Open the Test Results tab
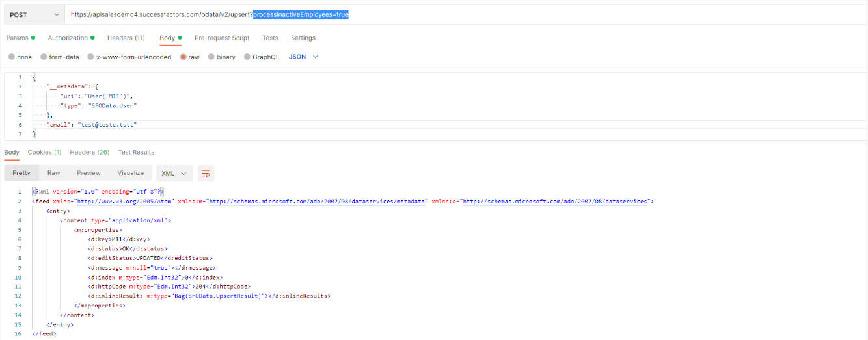 (x=136, y=153)
